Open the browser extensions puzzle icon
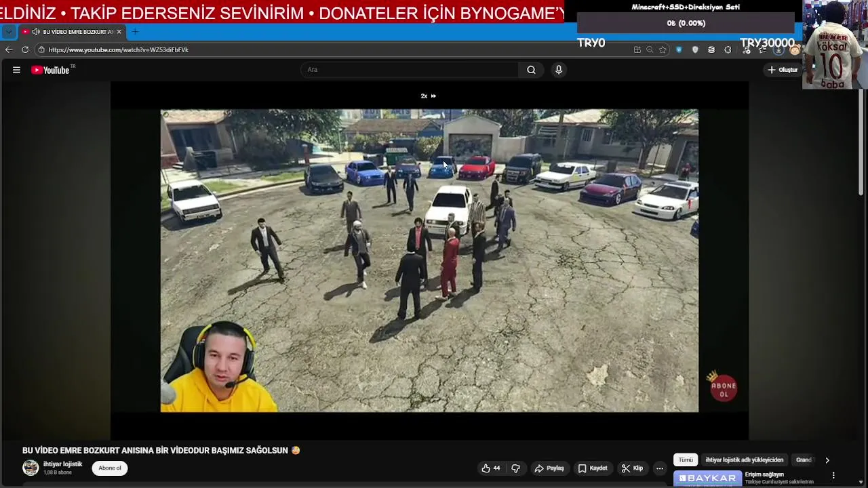868x488 pixels. (x=728, y=49)
